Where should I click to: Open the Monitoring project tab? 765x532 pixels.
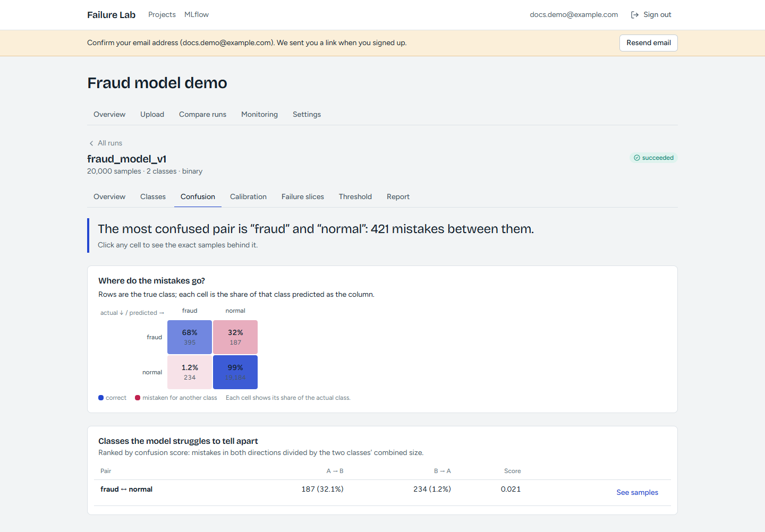click(259, 114)
